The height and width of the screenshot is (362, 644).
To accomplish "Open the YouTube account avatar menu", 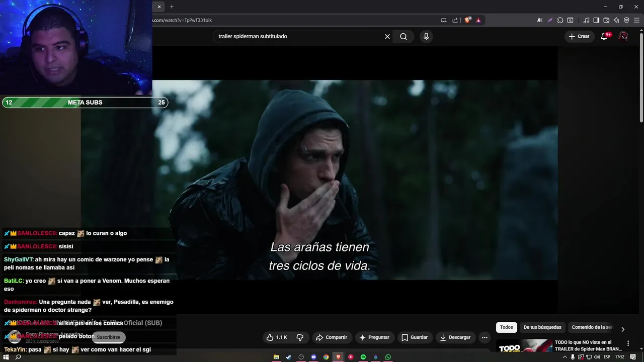I will point(623,36).
